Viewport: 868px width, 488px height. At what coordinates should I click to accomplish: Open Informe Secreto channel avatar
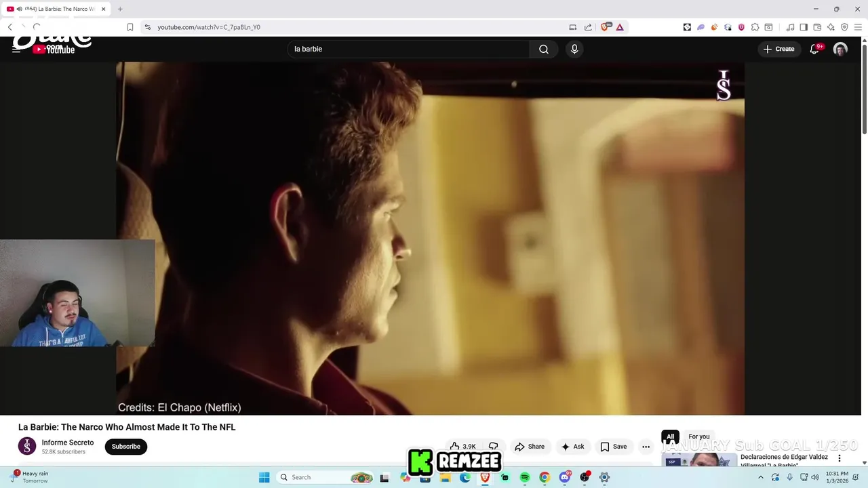click(x=27, y=446)
